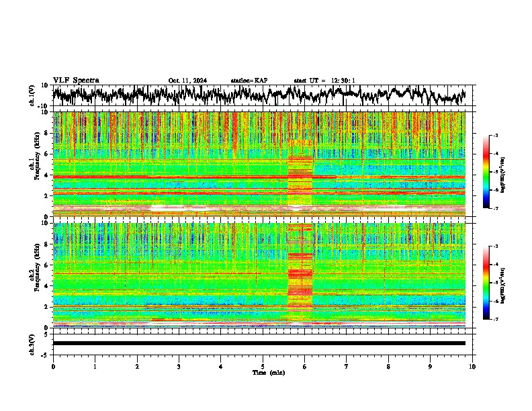Click the "Time (min)" axis label
Screen dimensions: 532x411
(x=269, y=373)
